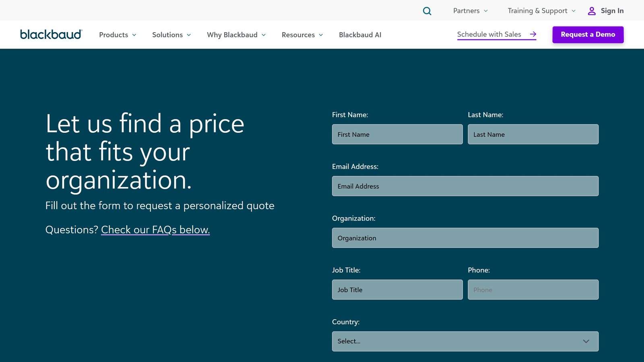The width and height of the screenshot is (644, 362).
Task: Select the Job Title input field
Action: pos(397,290)
